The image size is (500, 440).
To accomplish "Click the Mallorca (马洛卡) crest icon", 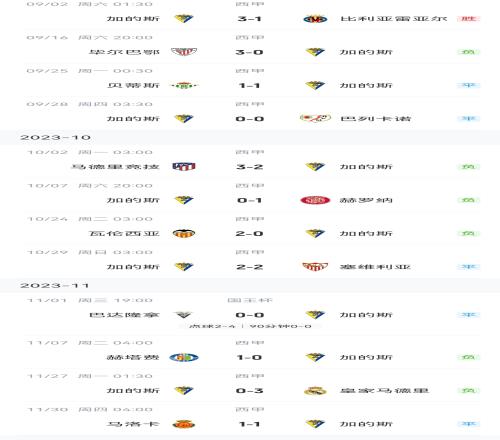I will pyautogui.click(x=184, y=424).
